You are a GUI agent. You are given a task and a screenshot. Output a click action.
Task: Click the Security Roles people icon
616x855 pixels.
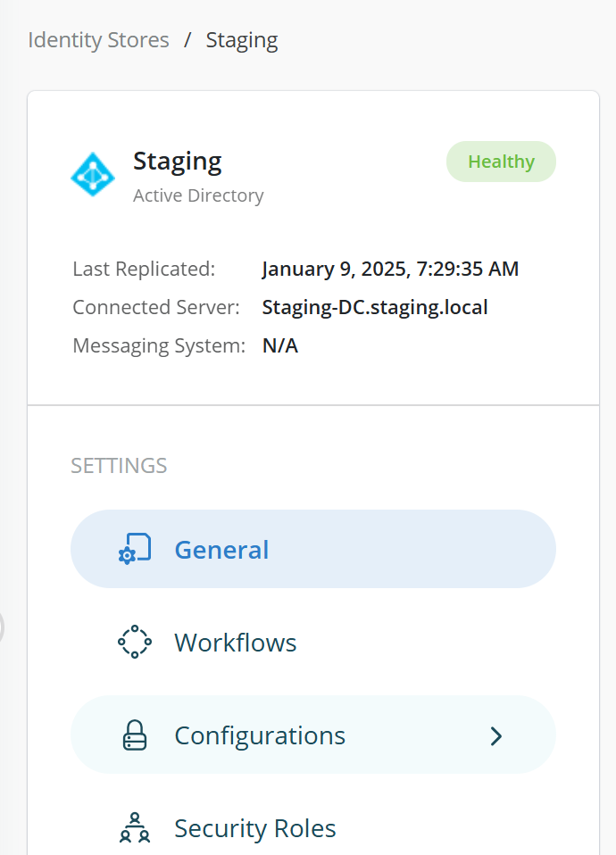click(x=135, y=828)
